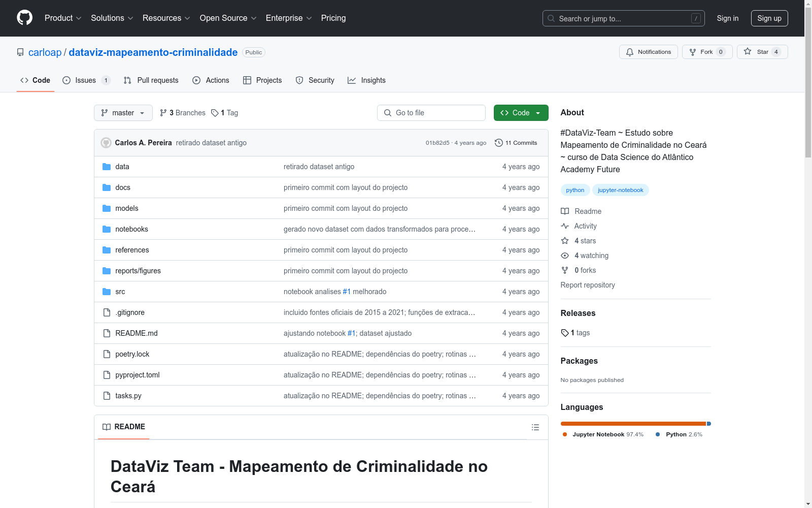Click the README outline list icon
The width and height of the screenshot is (812, 508).
pyautogui.click(x=535, y=427)
